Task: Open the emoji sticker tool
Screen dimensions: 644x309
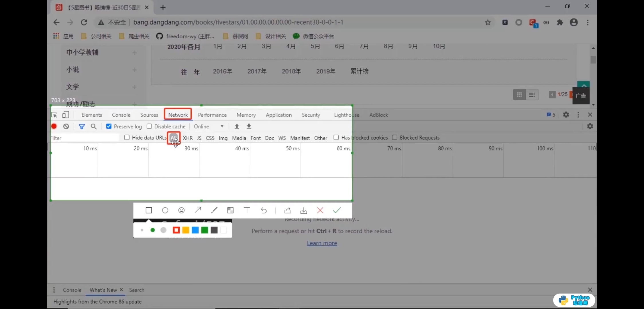Action: tap(181, 211)
